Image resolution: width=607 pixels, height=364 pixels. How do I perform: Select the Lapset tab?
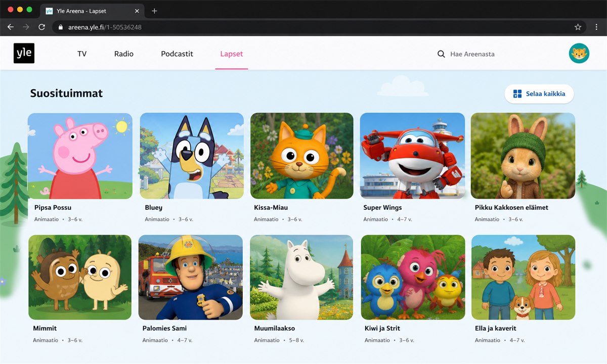click(x=232, y=54)
